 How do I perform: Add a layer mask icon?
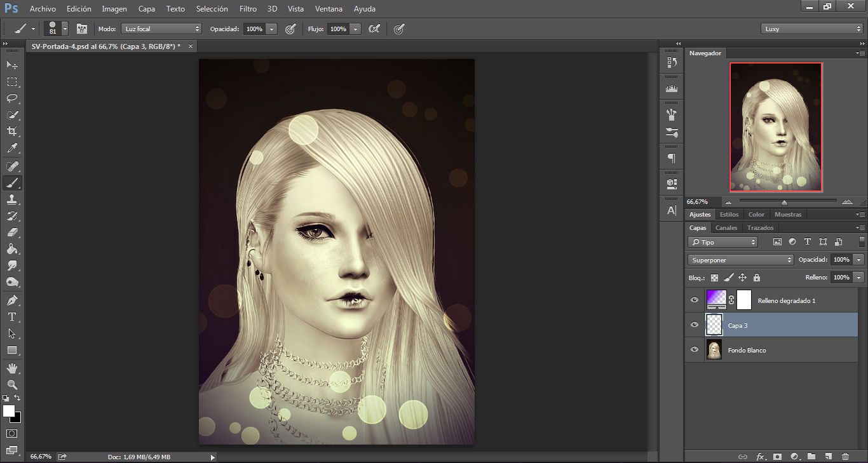click(x=776, y=456)
